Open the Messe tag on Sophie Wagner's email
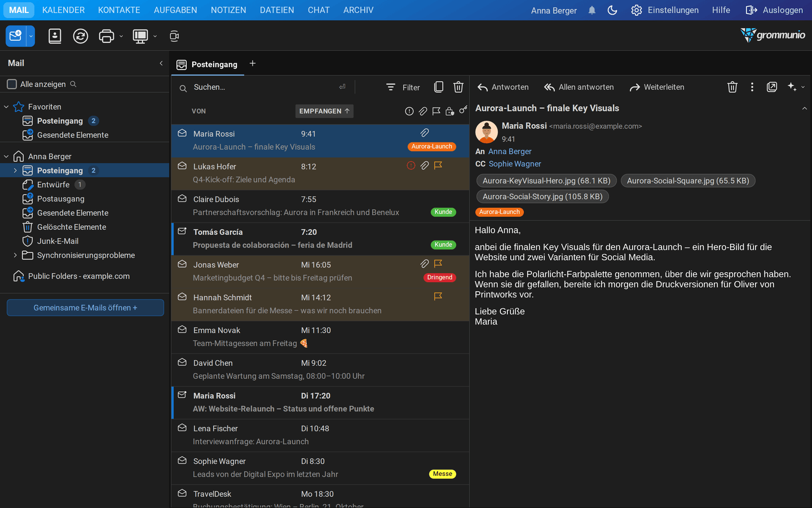This screenshot has width=812, height=508. [443, 474]
